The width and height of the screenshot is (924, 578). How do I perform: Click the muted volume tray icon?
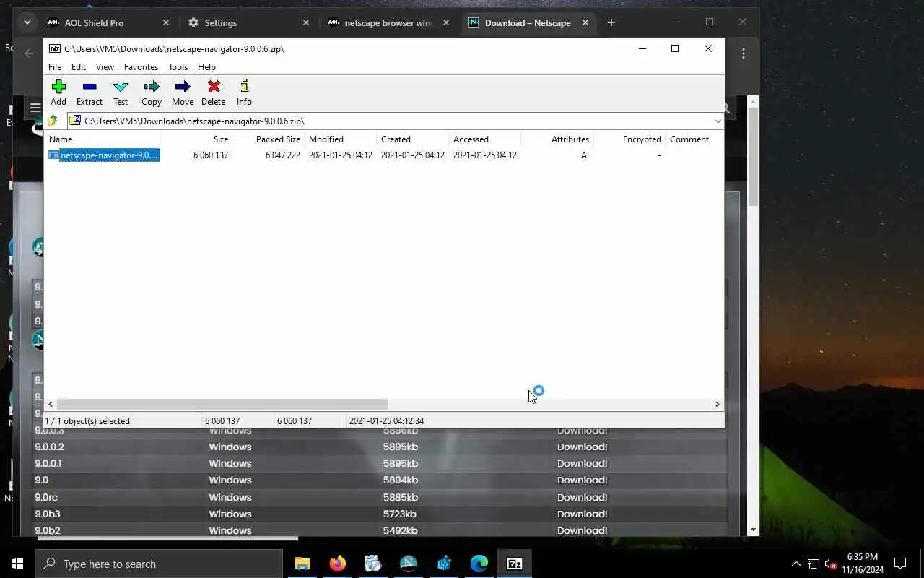point(831,564)
